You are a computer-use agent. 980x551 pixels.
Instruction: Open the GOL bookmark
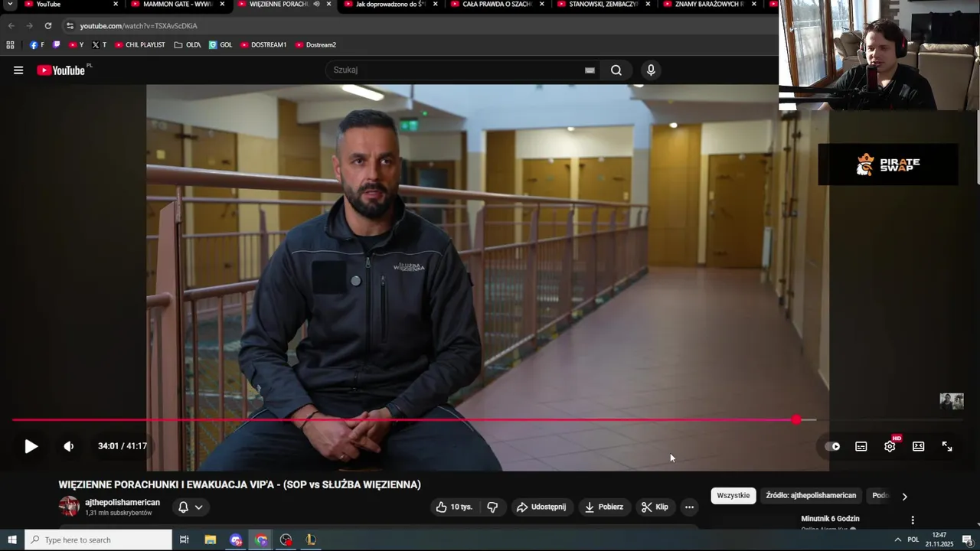220,45
